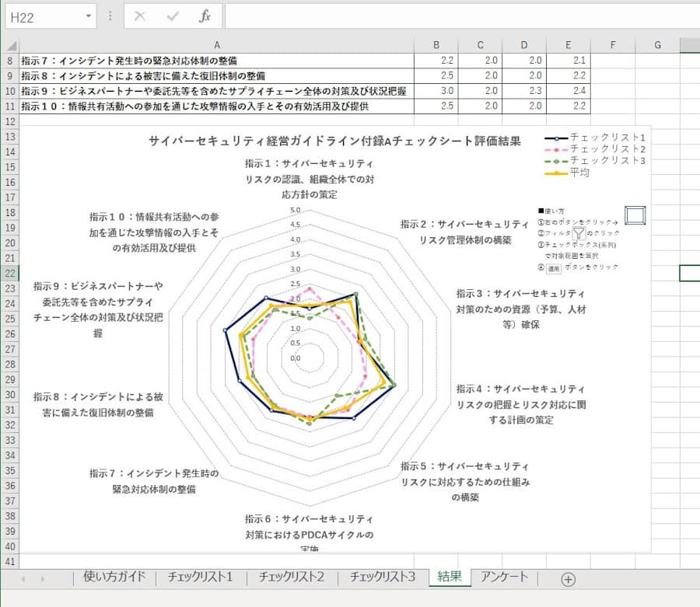Screen dimensions: 700x607
Task: Open the Name Box dropdown
Action: [87, 16]
